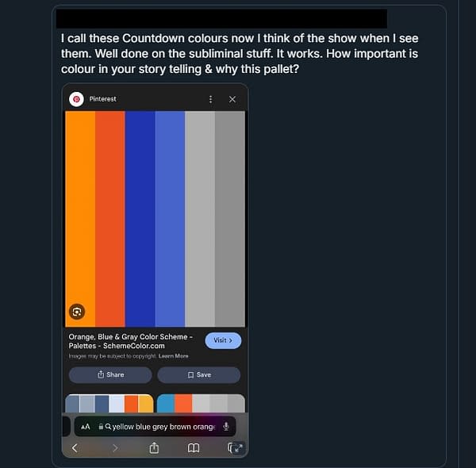Screen dimensions: 476x468
Task: Tap the microphone voice search icon
Action: tap(226, 427)
